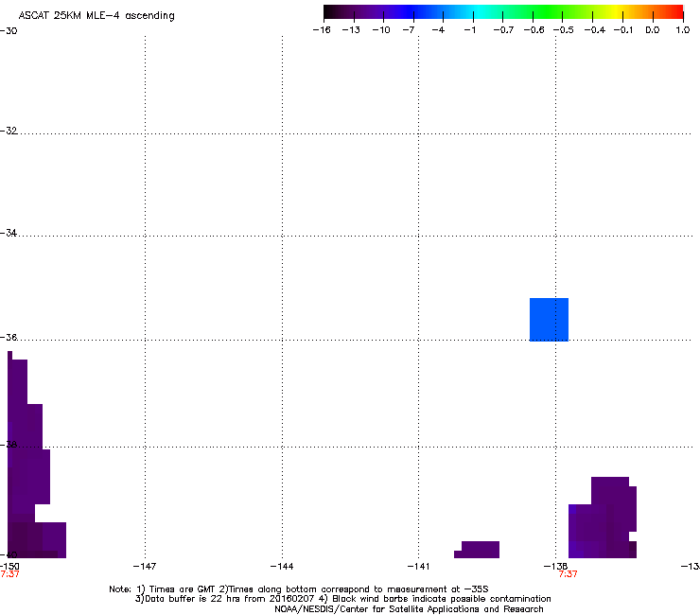Click the small purple data strip near -141
The image size is (700, 615).
pos(478,550)
